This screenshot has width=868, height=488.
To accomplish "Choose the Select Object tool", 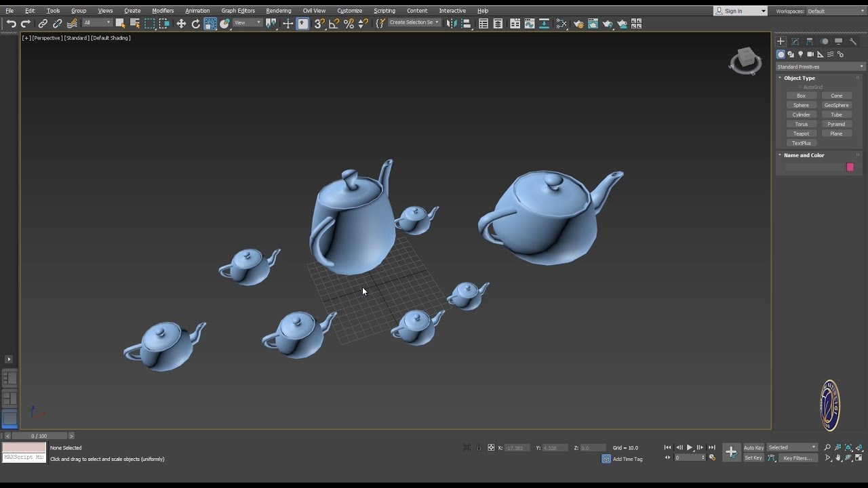I will (x=120, y=24).
